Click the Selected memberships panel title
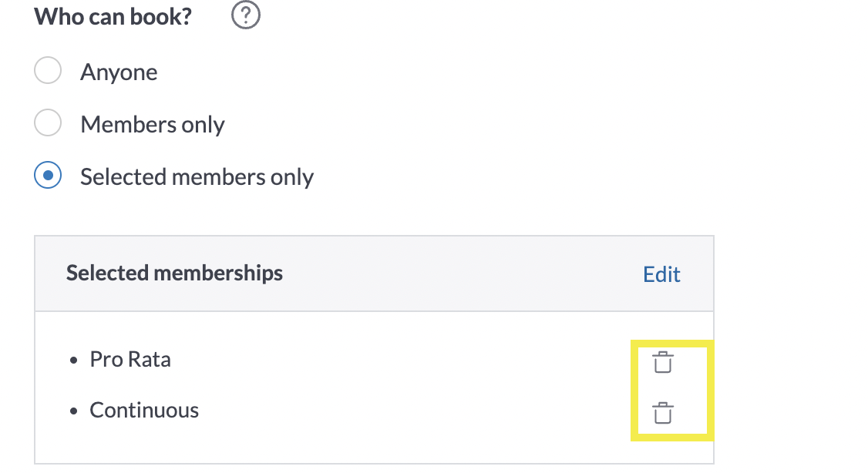 [x=174, y=273]
